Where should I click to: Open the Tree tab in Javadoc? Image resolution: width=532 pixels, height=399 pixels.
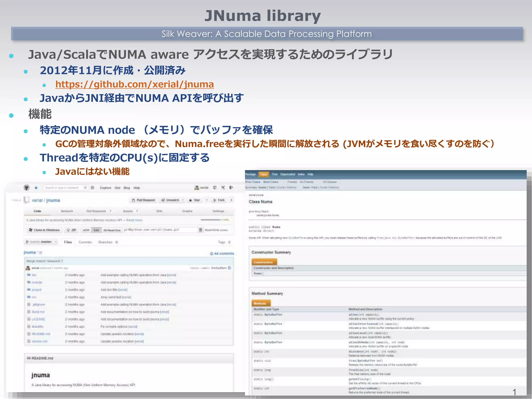point(275,174)
